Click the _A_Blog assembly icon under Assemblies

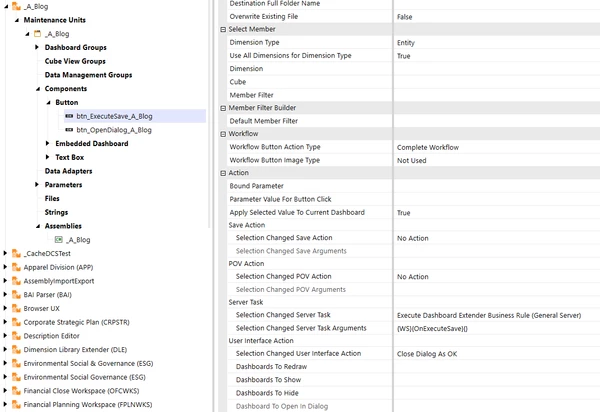pos(59,239)
